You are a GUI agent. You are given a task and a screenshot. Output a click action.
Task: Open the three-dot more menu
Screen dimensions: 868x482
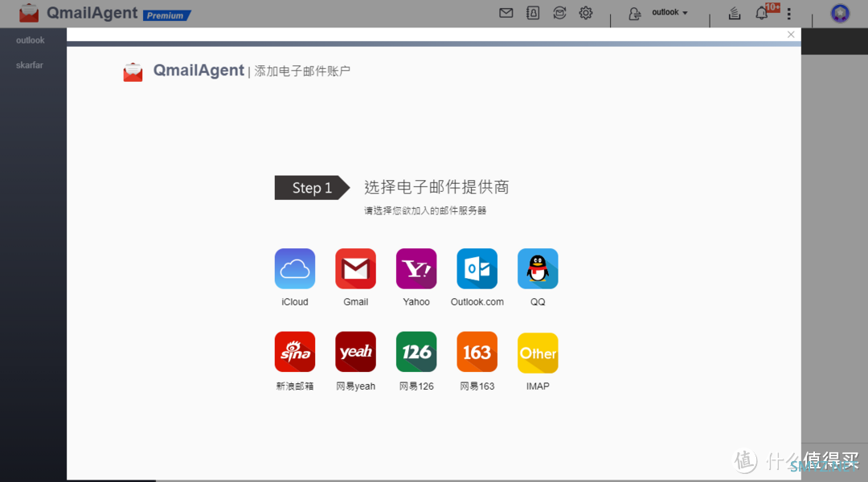pyautogui.click(x=789, y=14)
